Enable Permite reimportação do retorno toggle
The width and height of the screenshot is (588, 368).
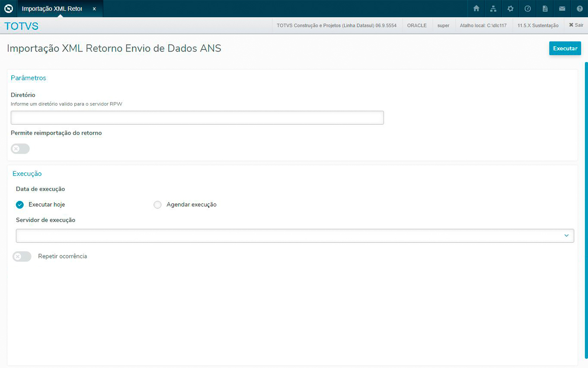(x=20, y=149)
